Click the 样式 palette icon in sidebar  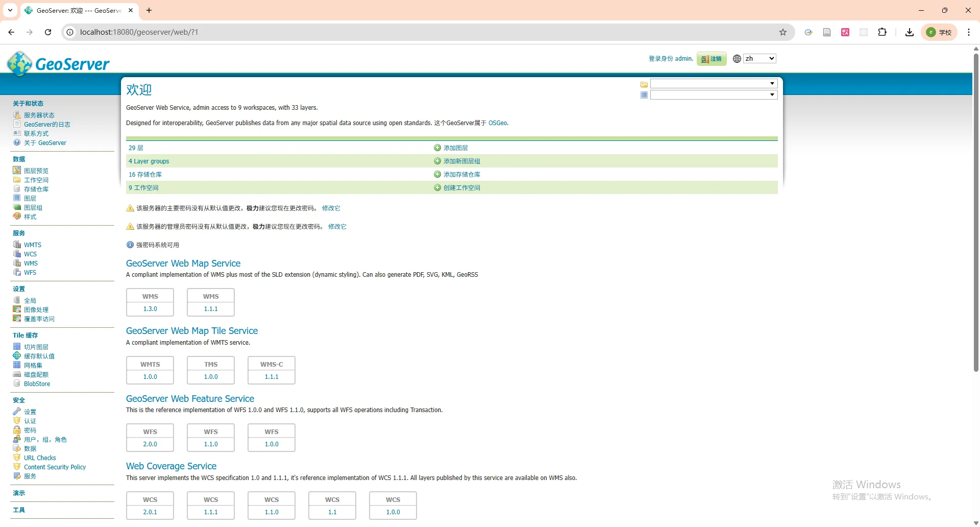point(17,217)
